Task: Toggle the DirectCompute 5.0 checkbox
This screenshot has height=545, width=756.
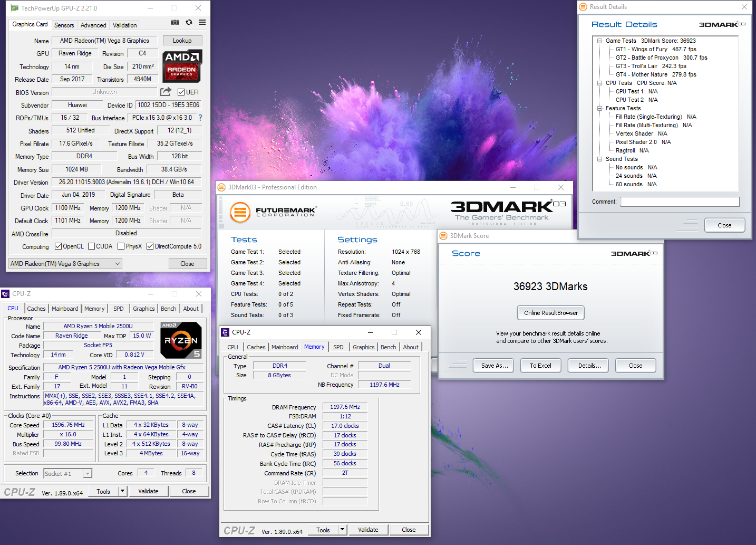Action: pos(150,246)
